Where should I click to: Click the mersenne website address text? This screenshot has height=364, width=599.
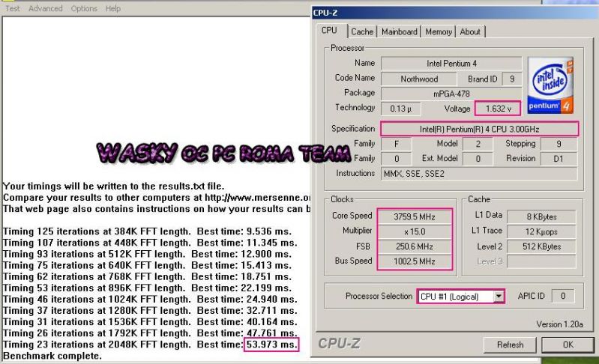(x=257, y=198)
